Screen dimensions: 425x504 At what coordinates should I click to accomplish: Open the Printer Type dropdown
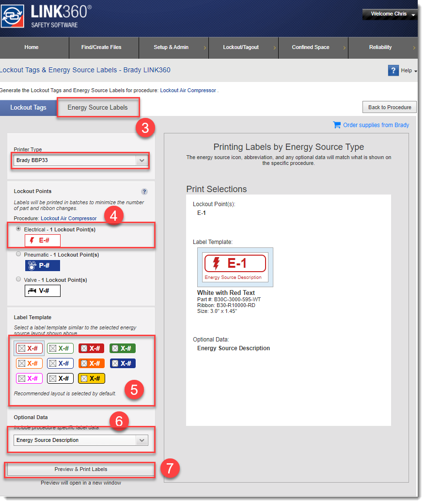pos(80,160)
